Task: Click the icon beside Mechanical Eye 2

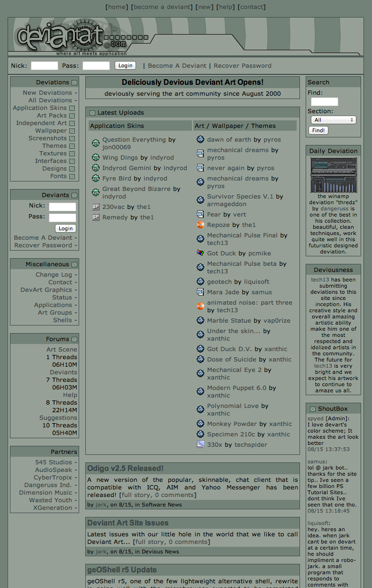Action: coord(200,373)
